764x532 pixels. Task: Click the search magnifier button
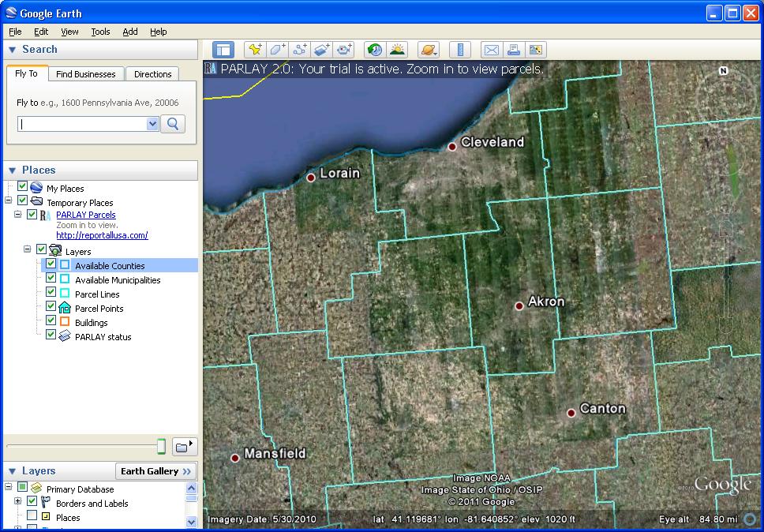173,124
